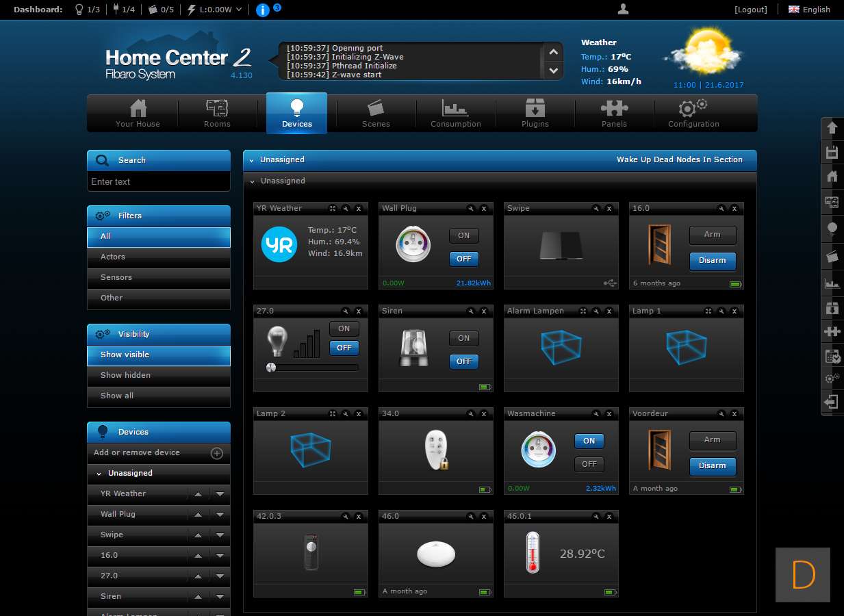Click the user profile icon in top bar

click(623, 9)
